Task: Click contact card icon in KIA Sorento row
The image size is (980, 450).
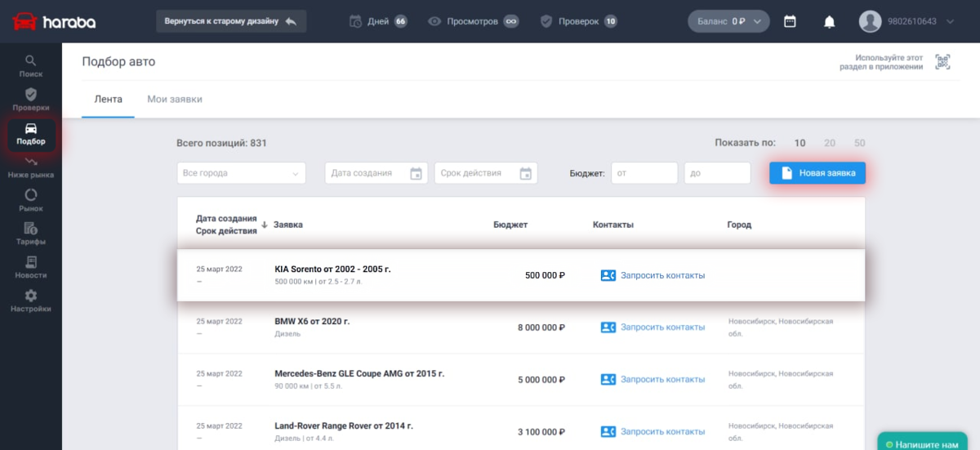Action: click(x=608, y=275)
